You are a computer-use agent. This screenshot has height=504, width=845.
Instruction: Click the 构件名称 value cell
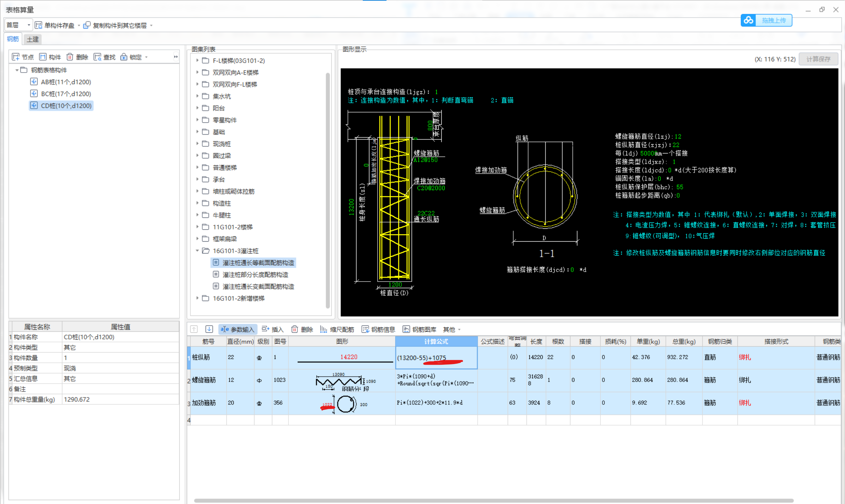120,337
